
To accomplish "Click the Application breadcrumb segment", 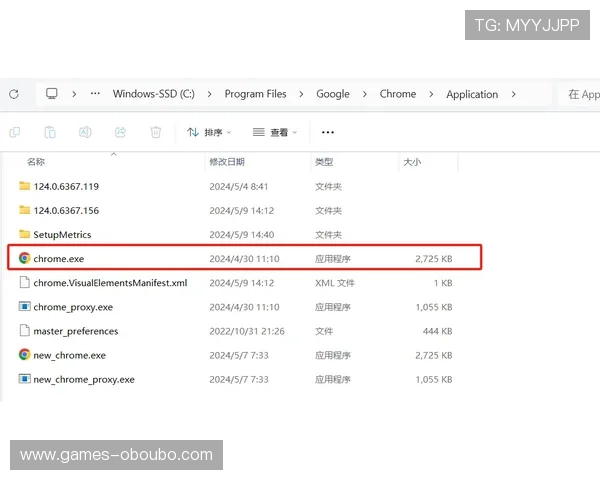I will pos(472,94).
